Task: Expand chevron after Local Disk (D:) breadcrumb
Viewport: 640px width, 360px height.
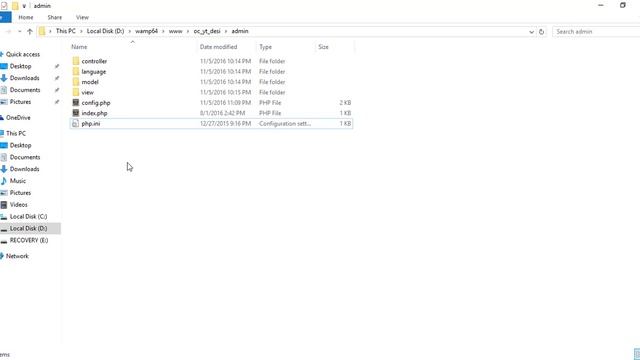Action: tap(130, 31)
